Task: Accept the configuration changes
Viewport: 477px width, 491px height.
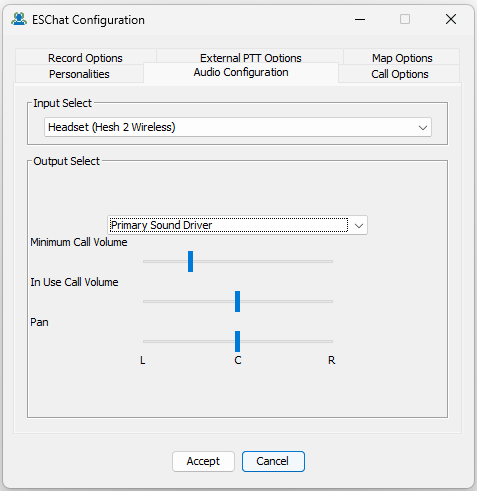Action: [203, 461]
